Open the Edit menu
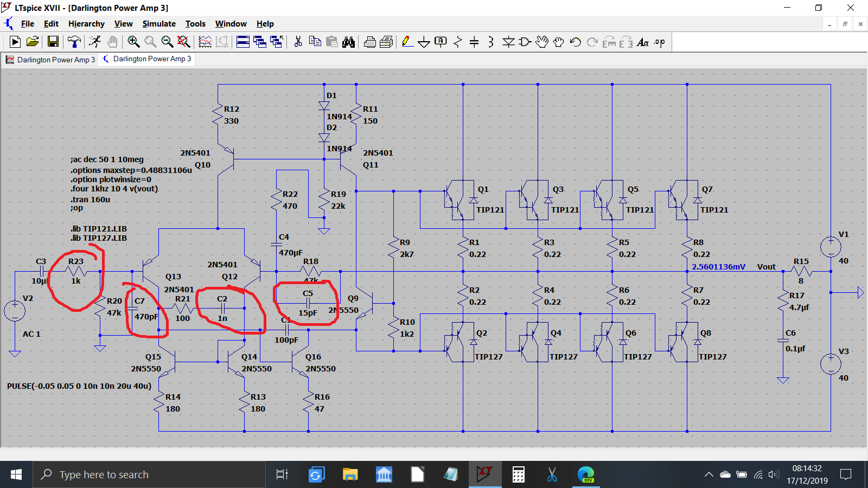The image size is (868, 488). pyautogui.click(x=51, y=24)
